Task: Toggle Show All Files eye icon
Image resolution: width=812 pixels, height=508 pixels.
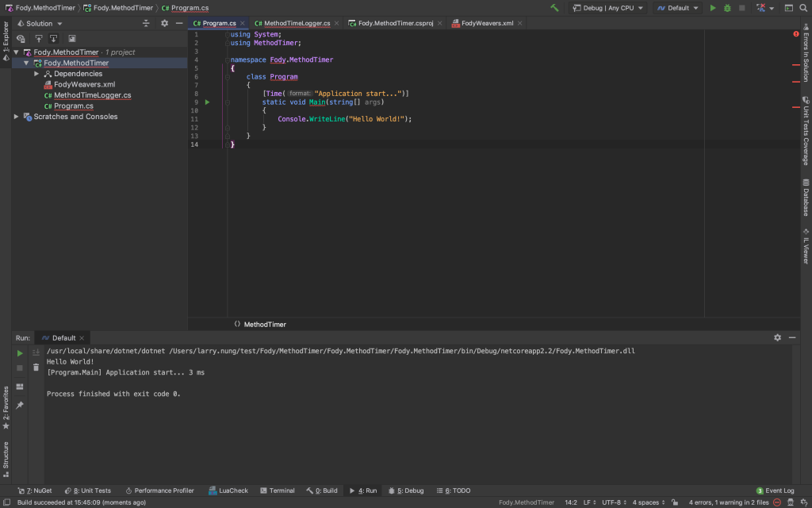Action: (x=21, y=38)
